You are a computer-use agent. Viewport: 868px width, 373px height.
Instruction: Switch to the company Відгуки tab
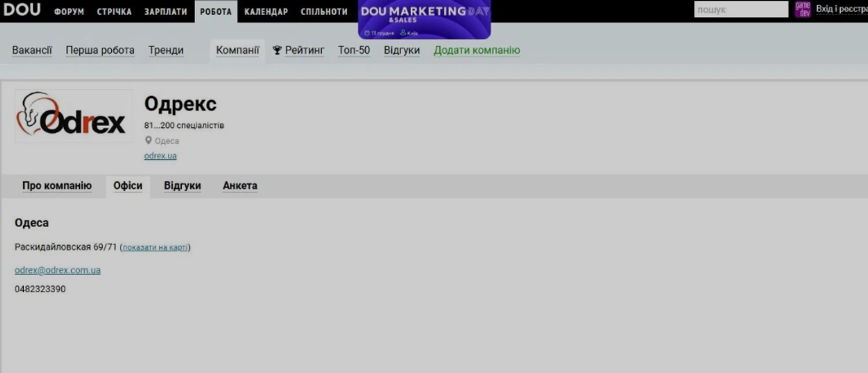[182, 186]
